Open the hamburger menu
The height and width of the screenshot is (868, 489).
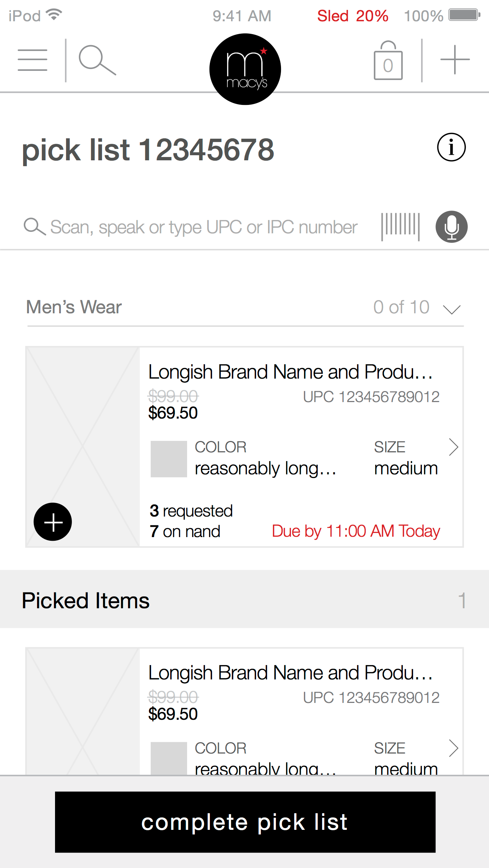point(32,60)
